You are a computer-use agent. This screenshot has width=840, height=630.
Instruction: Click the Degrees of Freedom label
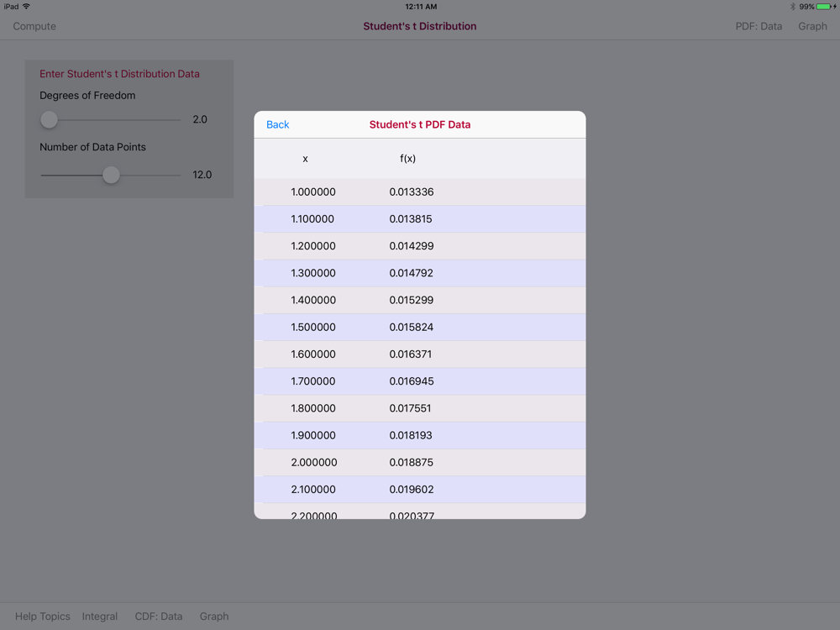point(87,96)
